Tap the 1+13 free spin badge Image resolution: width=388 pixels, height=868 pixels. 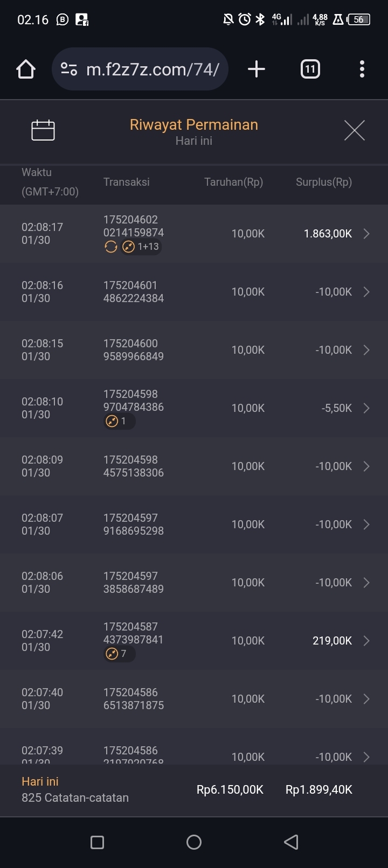pyautogui.click(x=141, y=247)
